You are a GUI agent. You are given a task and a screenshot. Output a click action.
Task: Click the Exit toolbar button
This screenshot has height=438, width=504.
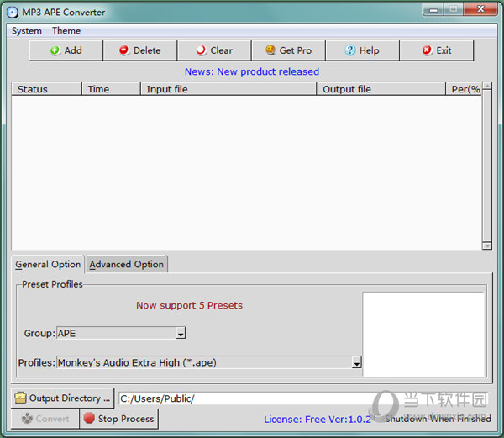437,50
